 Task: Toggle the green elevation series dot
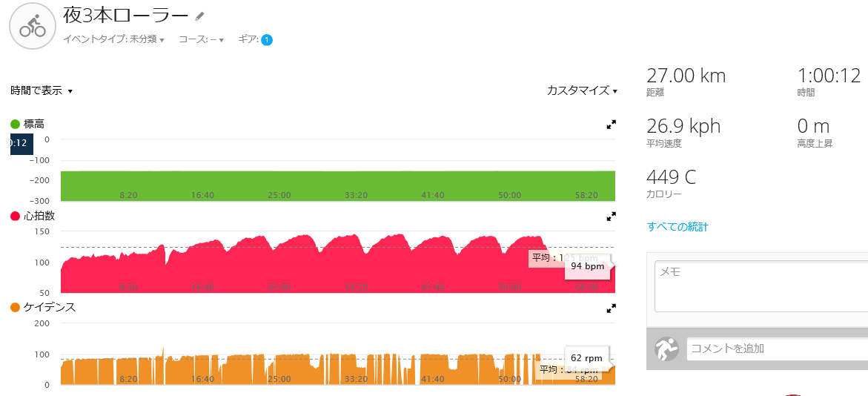point(15,124)
